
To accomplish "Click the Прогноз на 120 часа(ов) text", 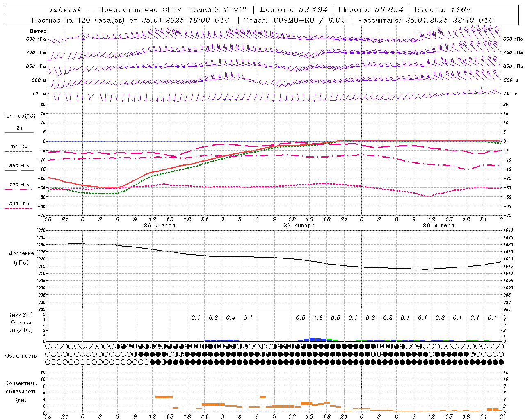I will tap(79, 20).
